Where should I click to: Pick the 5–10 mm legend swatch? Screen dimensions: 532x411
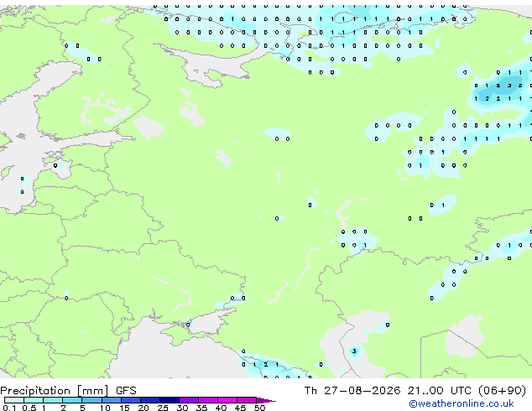(x=91, y=400)
